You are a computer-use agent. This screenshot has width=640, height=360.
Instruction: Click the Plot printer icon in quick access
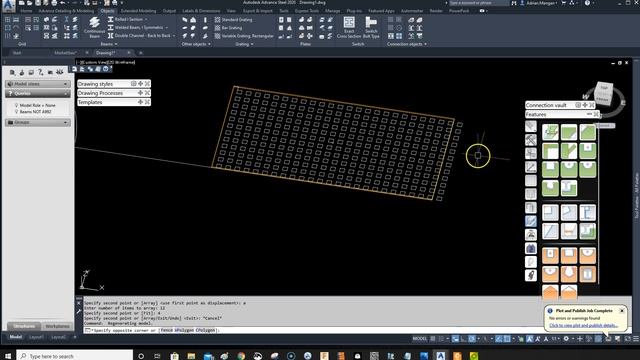click(54, 3)
